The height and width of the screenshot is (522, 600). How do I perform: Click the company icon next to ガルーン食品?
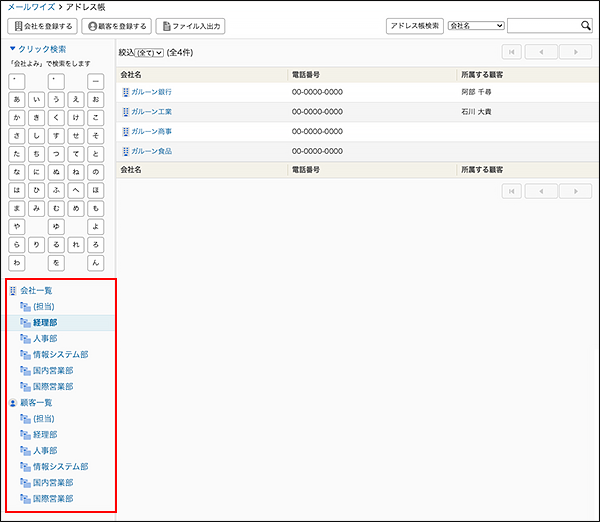[125, 151]
